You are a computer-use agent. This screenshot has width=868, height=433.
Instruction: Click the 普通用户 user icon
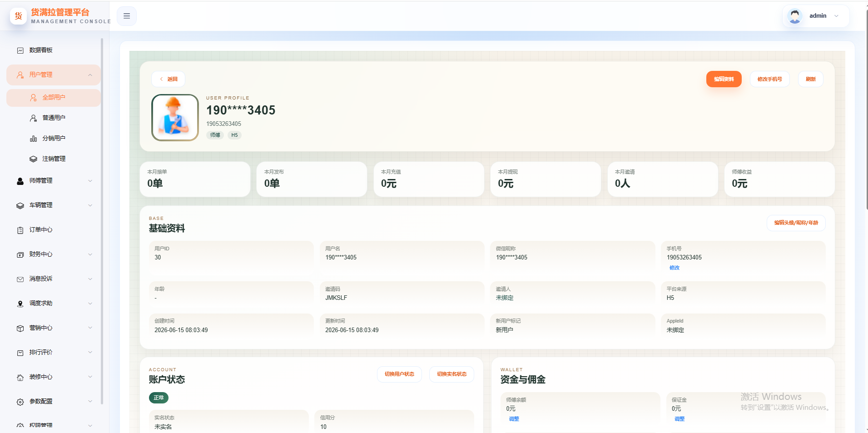click(33, 118)
